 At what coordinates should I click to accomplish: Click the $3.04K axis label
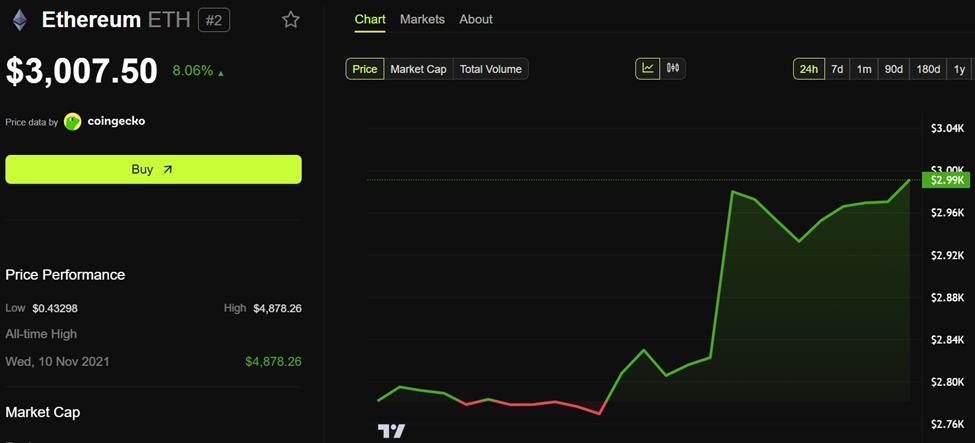(948, 128)
